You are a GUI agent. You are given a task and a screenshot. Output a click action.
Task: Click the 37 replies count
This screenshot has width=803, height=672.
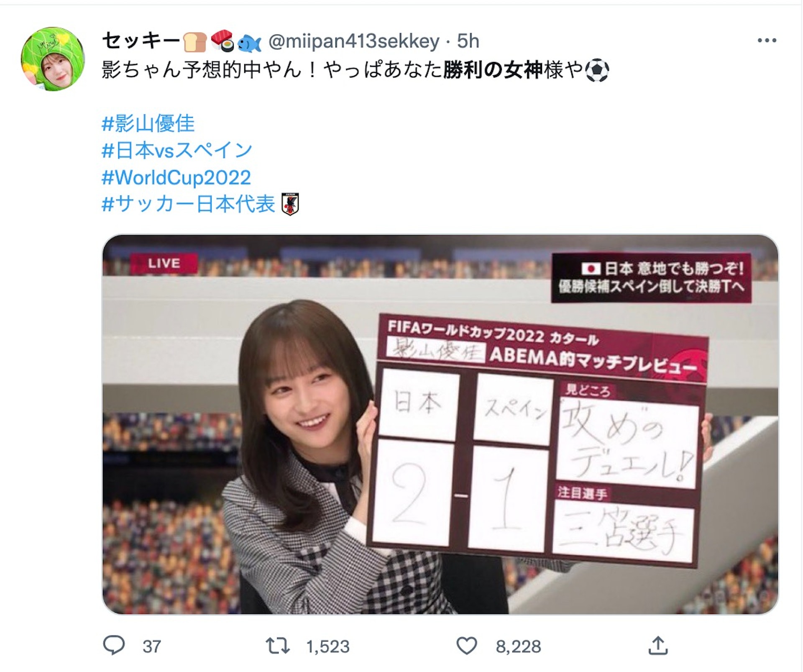[x=151, y=646]
